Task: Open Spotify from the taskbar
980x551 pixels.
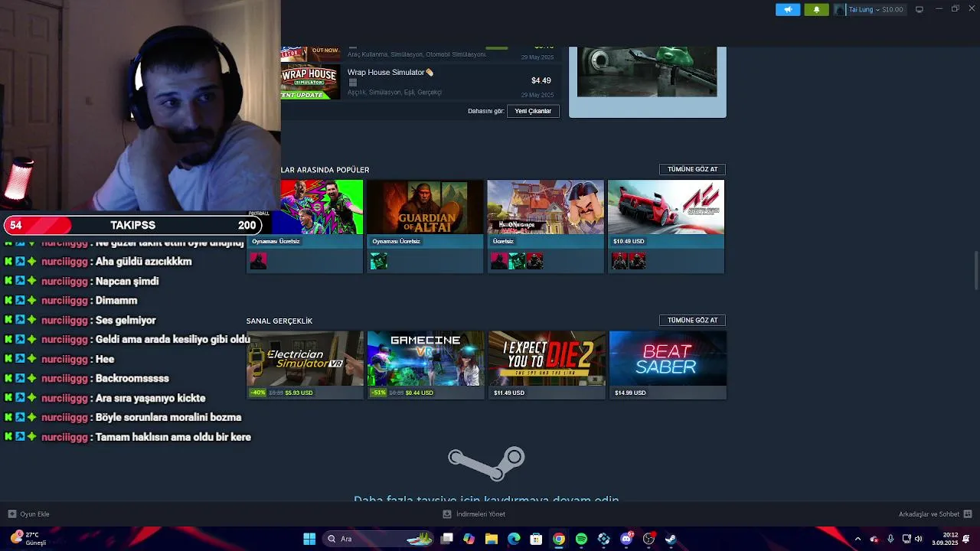Action: click(581, 539)
